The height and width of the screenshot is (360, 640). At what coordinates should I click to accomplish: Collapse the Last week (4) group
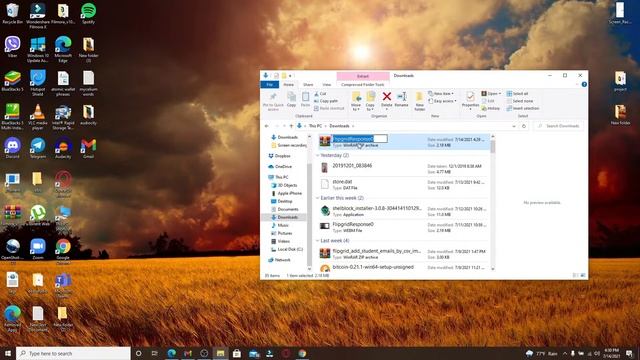tap(318, 241)
